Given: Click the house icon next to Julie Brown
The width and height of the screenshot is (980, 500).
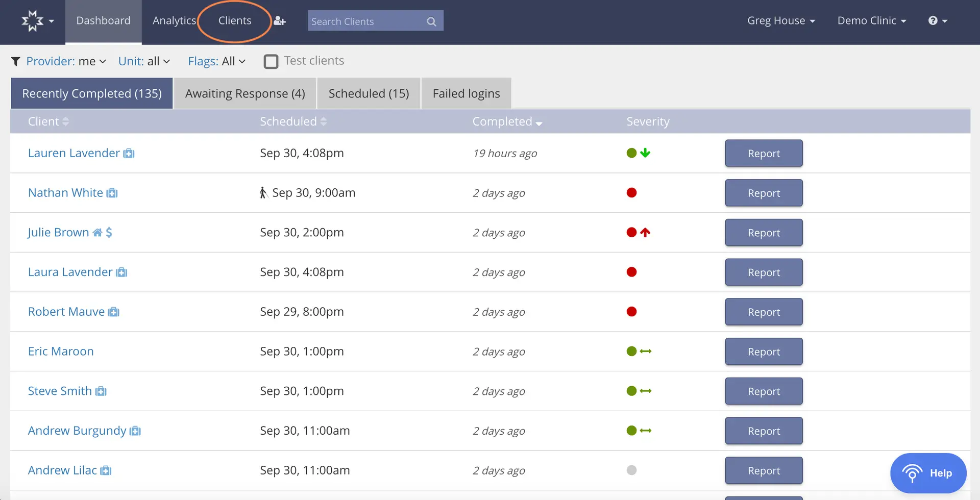Looking at the screenshot, I should tap(97, 232).
